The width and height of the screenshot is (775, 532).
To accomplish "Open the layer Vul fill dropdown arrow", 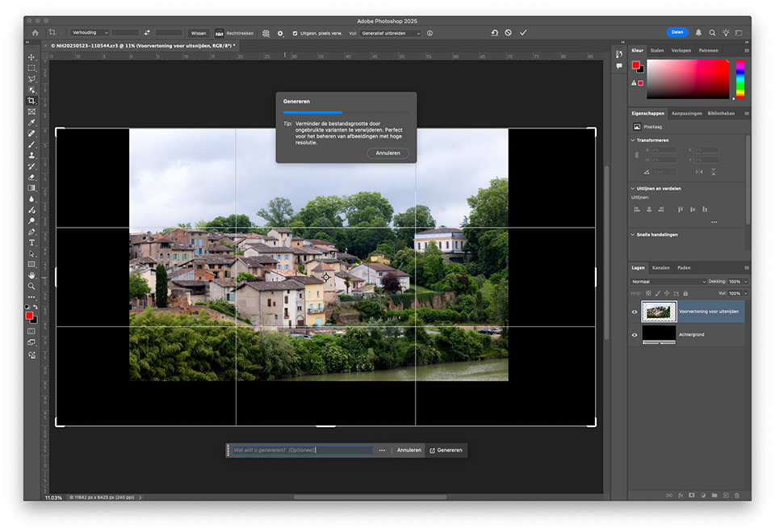I will [746, 293].
